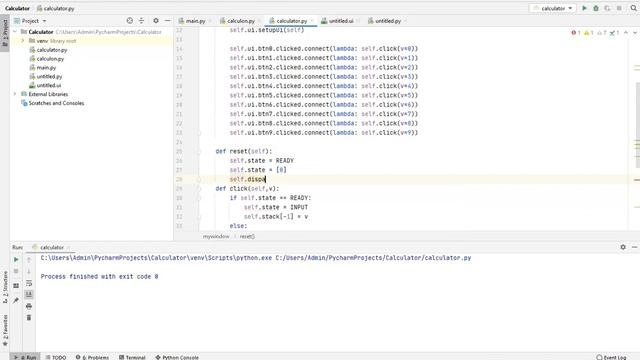Collapse the Calculator project root node
Screen dimensions: 640x360
point(15,32)
